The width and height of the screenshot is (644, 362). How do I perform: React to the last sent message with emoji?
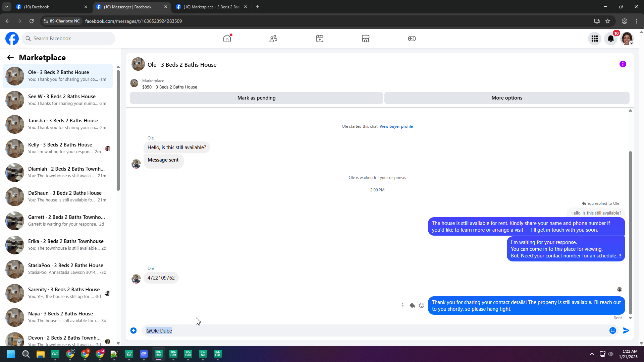pos(422,305)
